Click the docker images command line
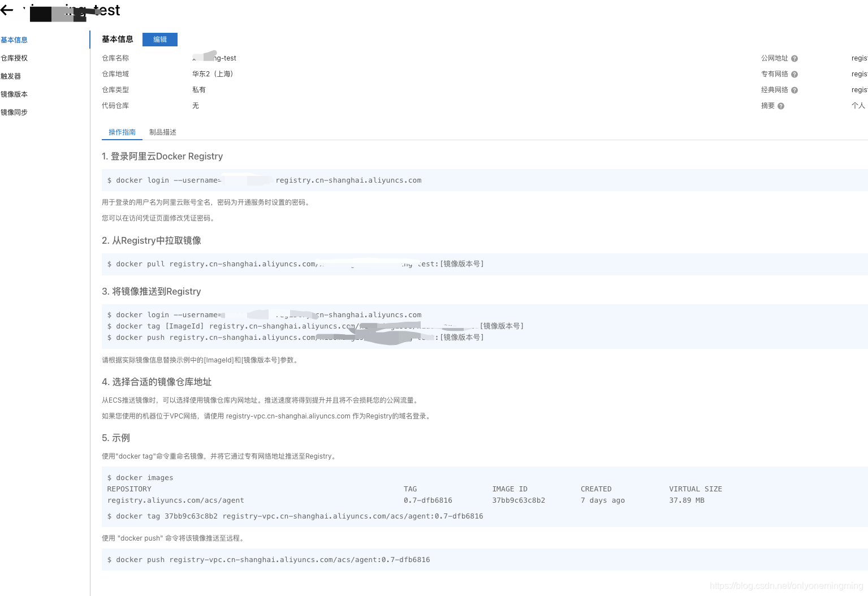The image size is (868, 596). (140, 478)
